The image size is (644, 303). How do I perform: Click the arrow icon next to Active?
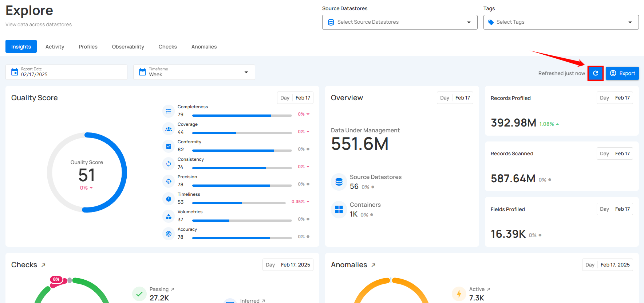pyautogui.click(x=489, y=289)
